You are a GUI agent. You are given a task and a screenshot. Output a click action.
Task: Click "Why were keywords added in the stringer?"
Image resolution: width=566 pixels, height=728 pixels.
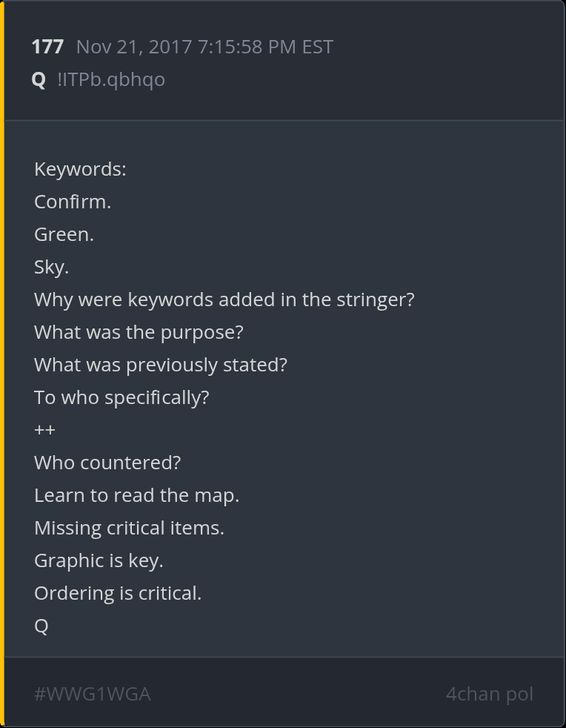(x=224, y=300)
